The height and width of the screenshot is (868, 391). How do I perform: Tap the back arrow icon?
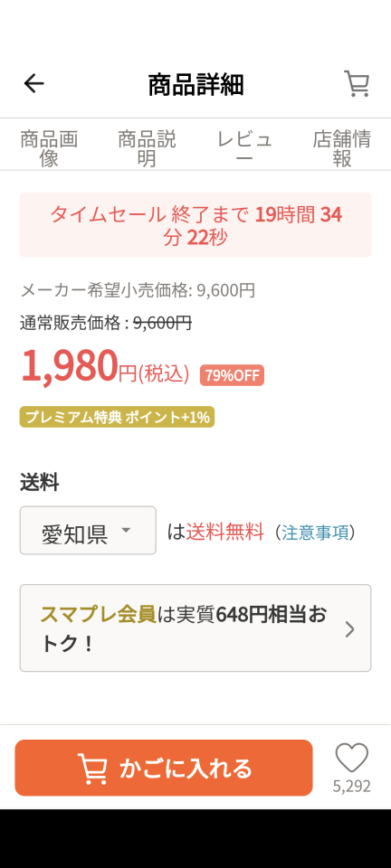pyautogui.click(x=33, y=84)
